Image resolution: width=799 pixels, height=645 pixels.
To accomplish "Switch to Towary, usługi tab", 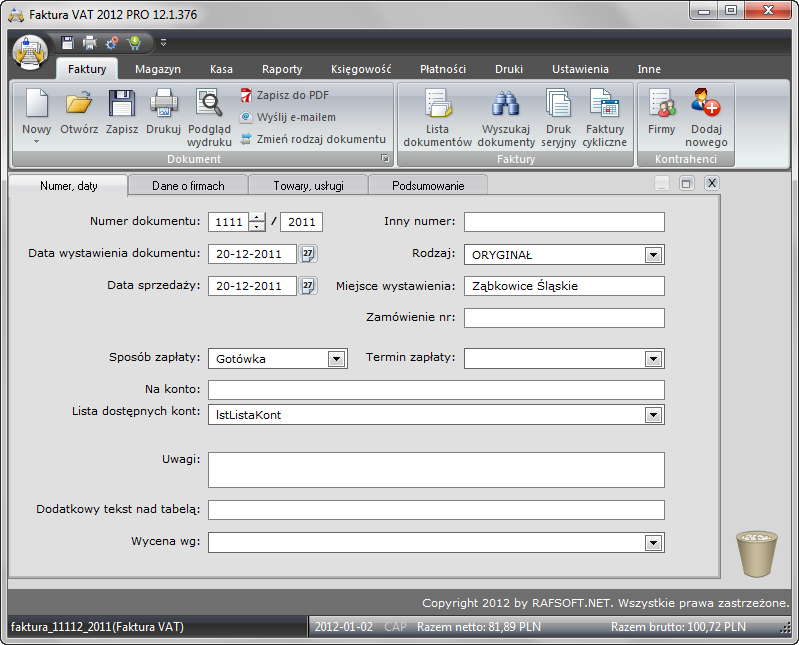I will (308, 185).
